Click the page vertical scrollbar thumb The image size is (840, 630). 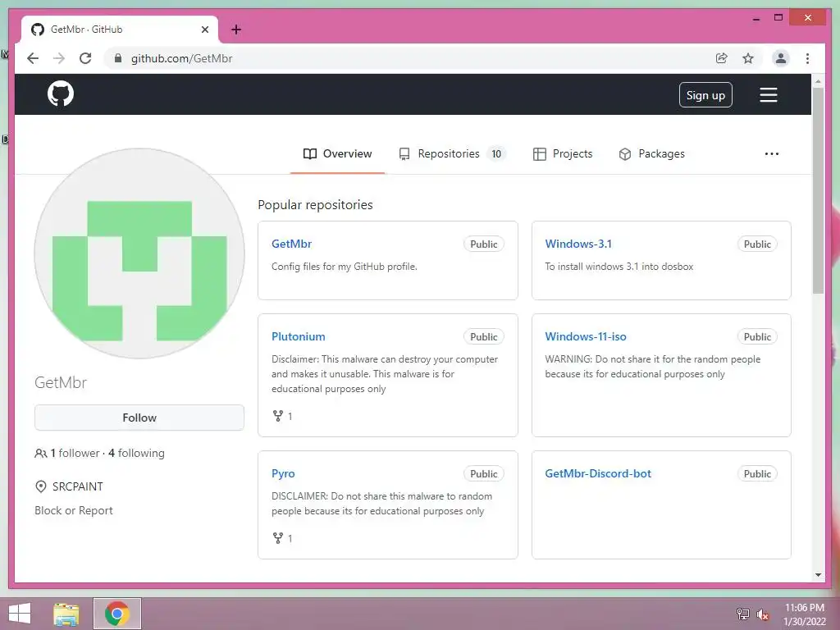click(x=818, y=190)
